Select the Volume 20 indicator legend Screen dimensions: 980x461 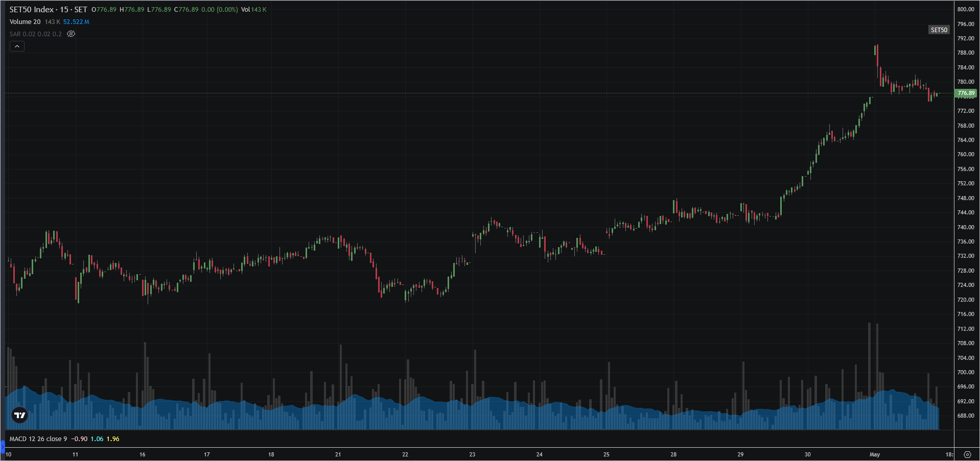(x=25, y=22)
